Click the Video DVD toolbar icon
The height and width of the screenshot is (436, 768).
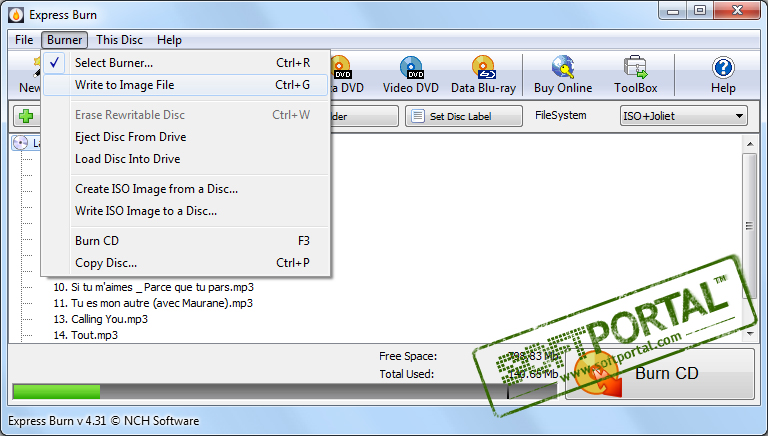pos(410,74)
